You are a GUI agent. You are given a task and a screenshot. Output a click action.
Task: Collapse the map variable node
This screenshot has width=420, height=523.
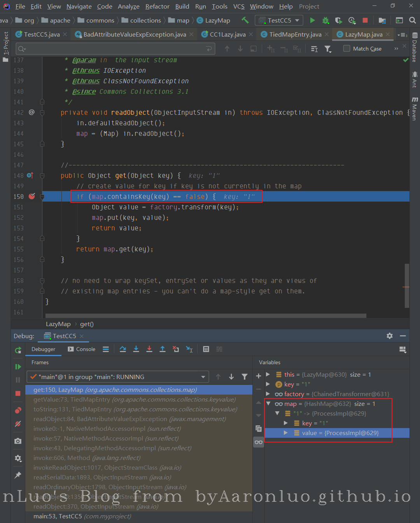268,404
